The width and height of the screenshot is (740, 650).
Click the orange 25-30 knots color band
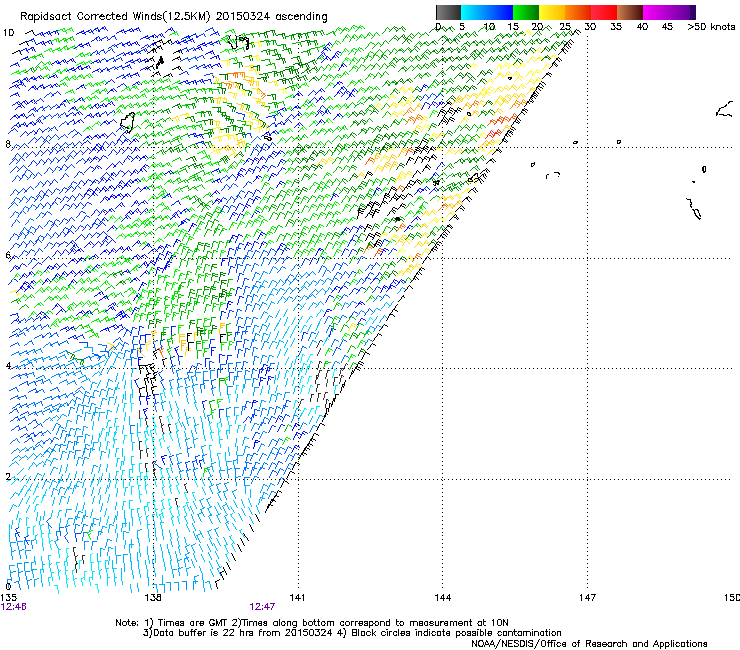pos(578,12)
